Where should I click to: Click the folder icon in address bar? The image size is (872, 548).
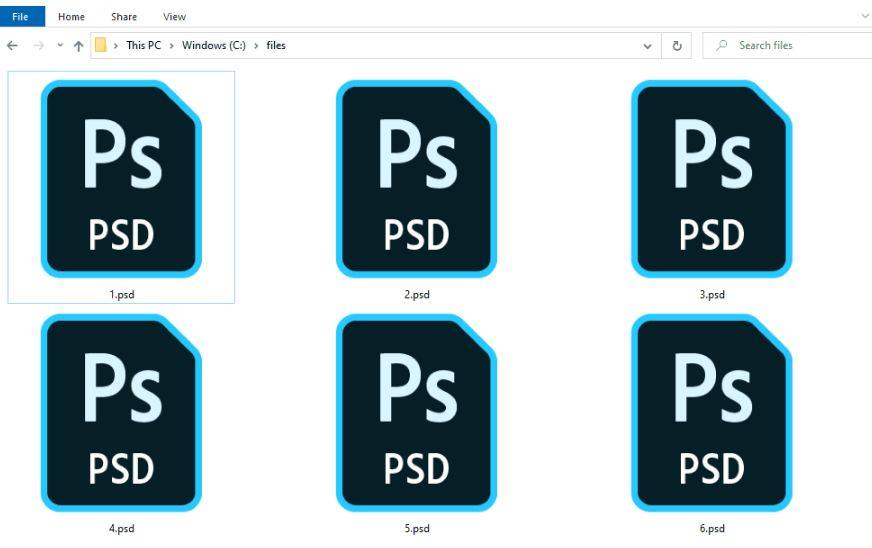tap(101, 45)
